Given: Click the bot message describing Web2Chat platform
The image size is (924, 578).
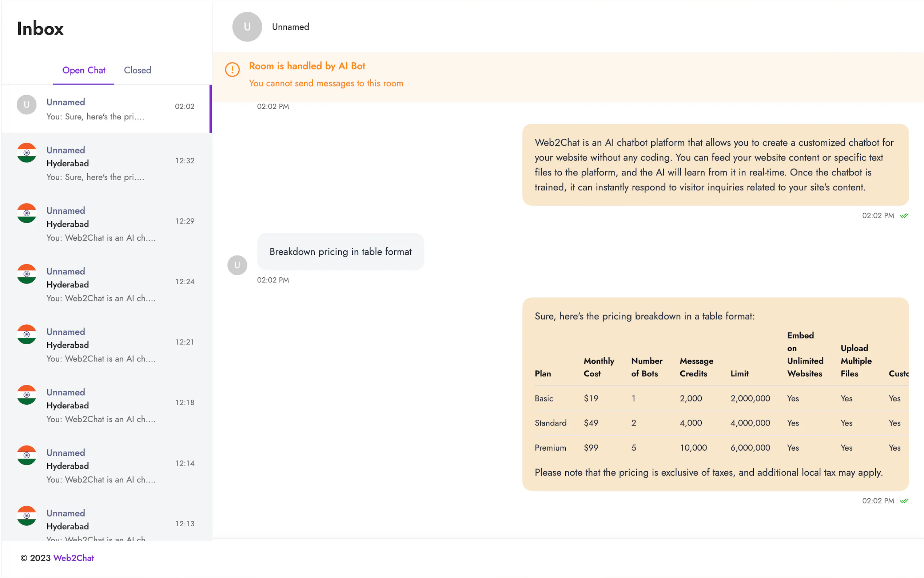Looking at the screenshot, I should tap(714, 165).
